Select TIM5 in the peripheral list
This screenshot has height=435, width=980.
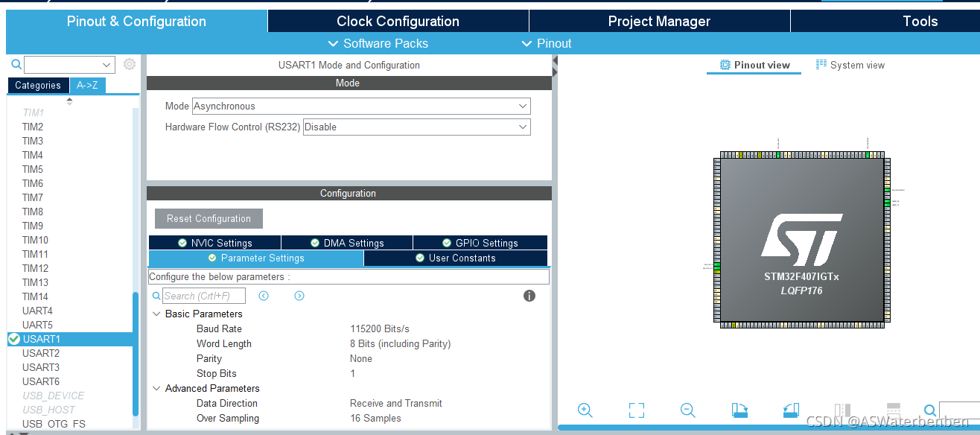point(33,169)
